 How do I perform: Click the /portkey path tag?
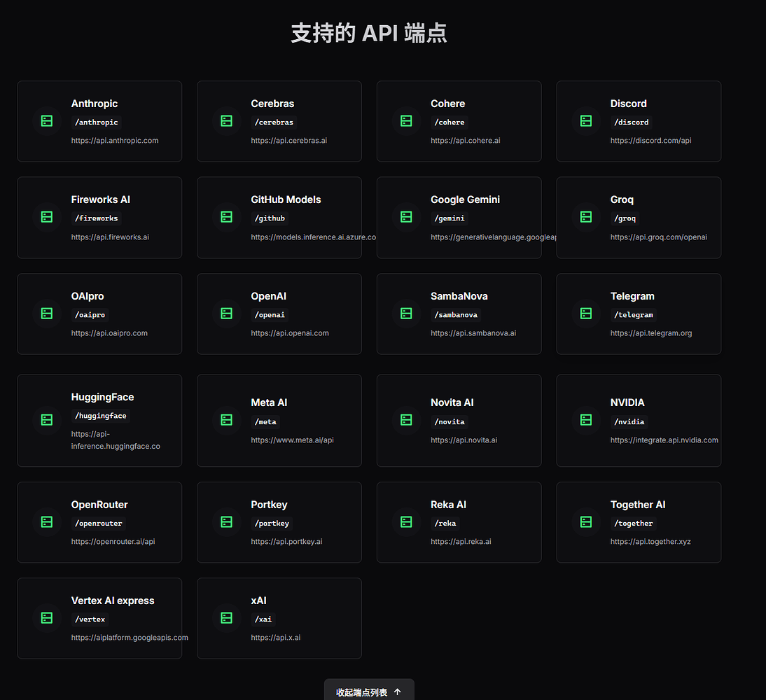(x=272, y=524)
